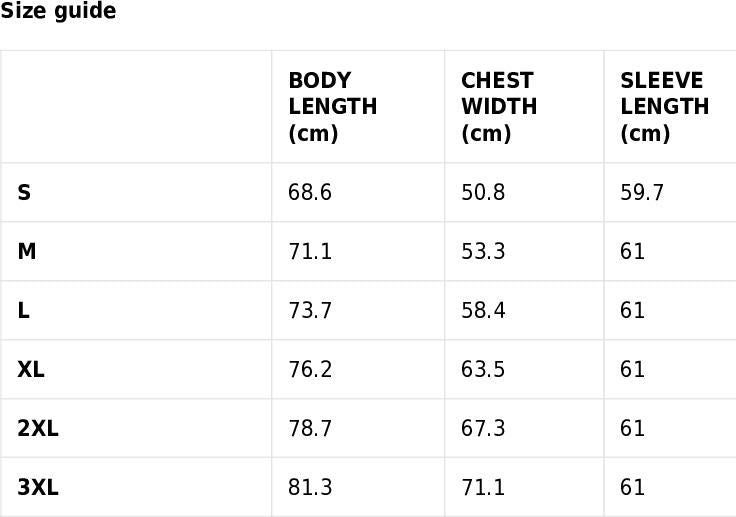Select the CHEST WIDTH column header
The image size is (736, 517).
498,107
